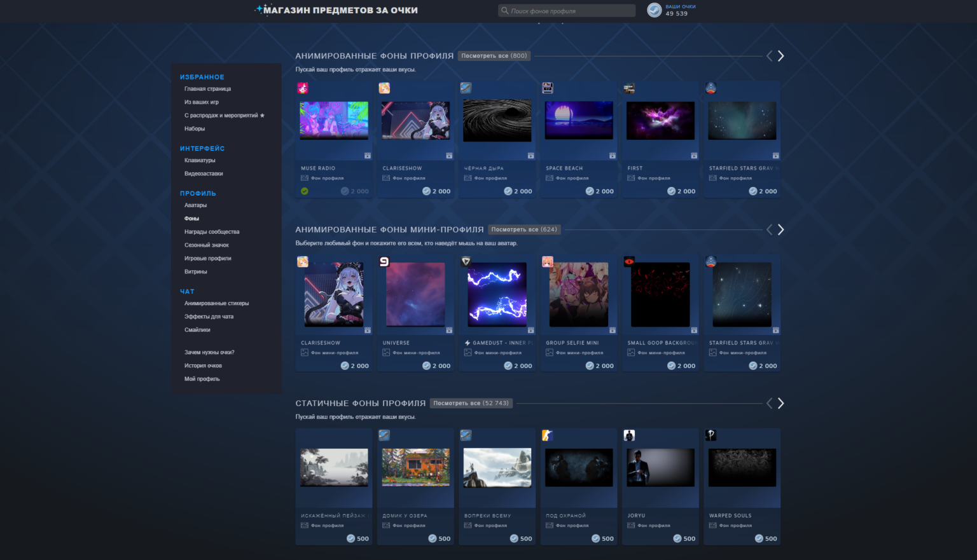Click the red eye game icon on SMALL GOOP BACKGROUND
The image size is (977, 560).
coord(629,261)
